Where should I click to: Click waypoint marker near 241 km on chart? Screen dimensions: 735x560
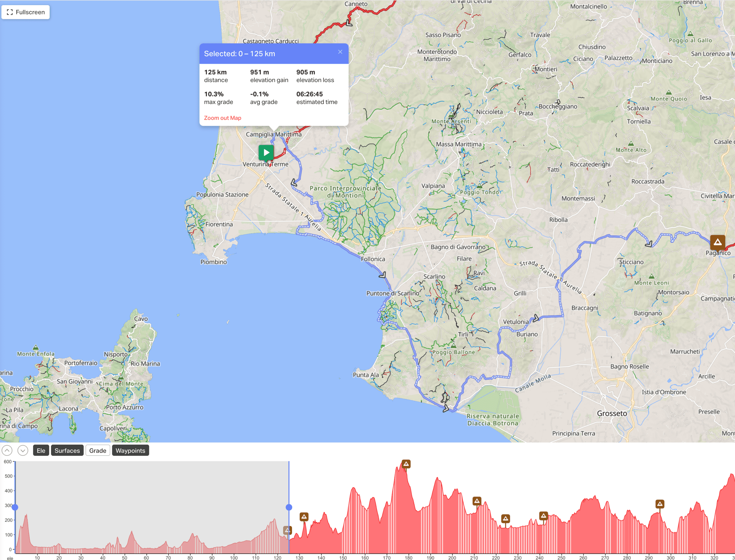click(x=543, y=516)
